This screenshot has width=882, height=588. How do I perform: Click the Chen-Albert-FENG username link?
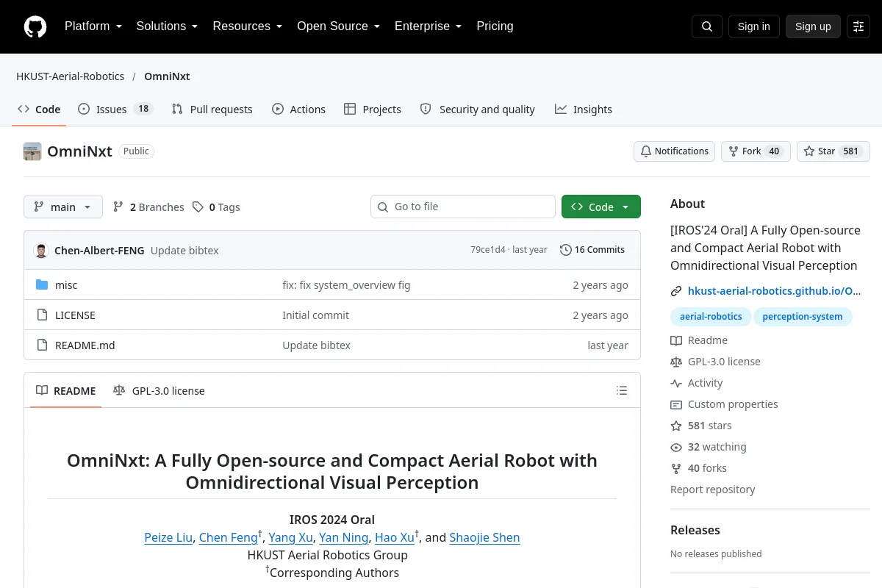[99, 251]
